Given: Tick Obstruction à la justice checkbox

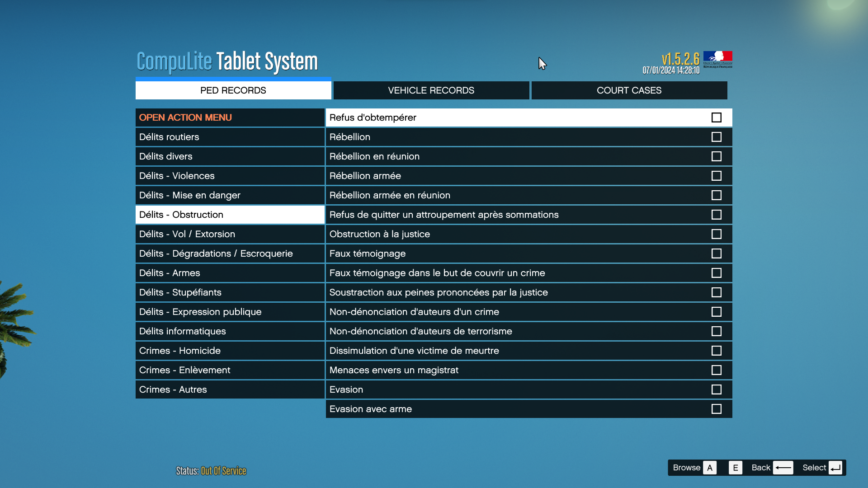Looking at the screenshot, I should tap(716, 234).
